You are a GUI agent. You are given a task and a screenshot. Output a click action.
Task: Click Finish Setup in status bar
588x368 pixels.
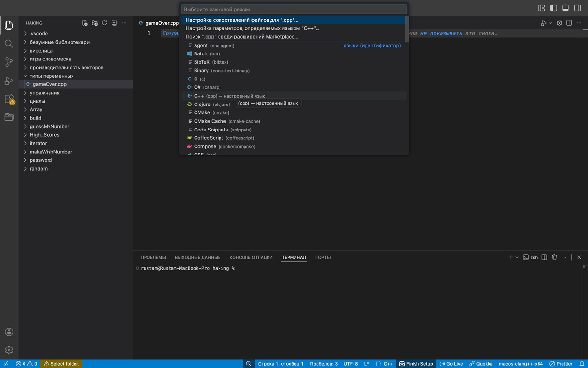(416, 364)
